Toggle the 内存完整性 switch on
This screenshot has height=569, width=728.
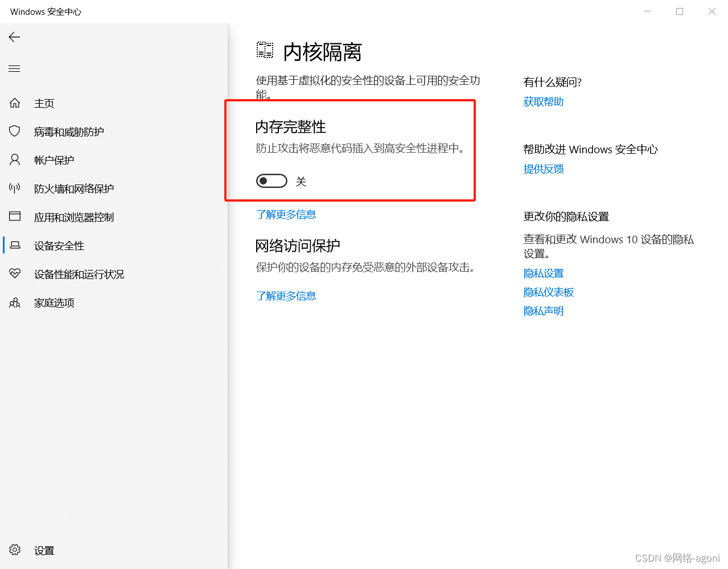tap(272, 181)
